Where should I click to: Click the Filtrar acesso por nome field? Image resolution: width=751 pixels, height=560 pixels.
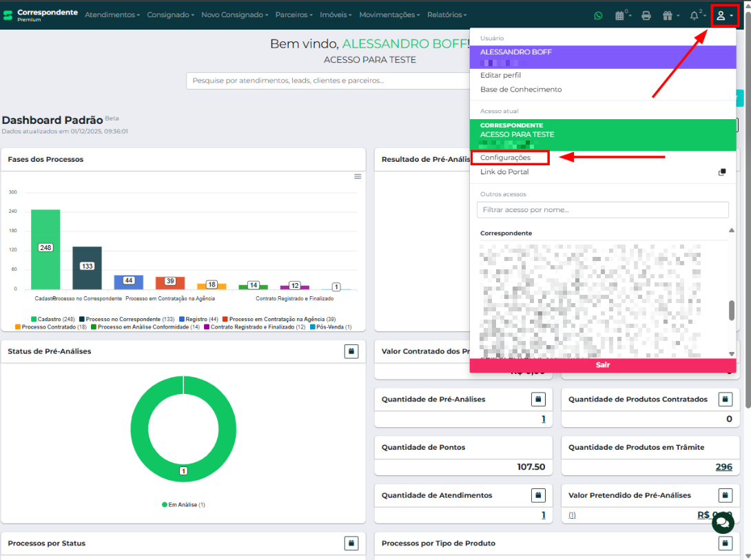coord(602,209)
